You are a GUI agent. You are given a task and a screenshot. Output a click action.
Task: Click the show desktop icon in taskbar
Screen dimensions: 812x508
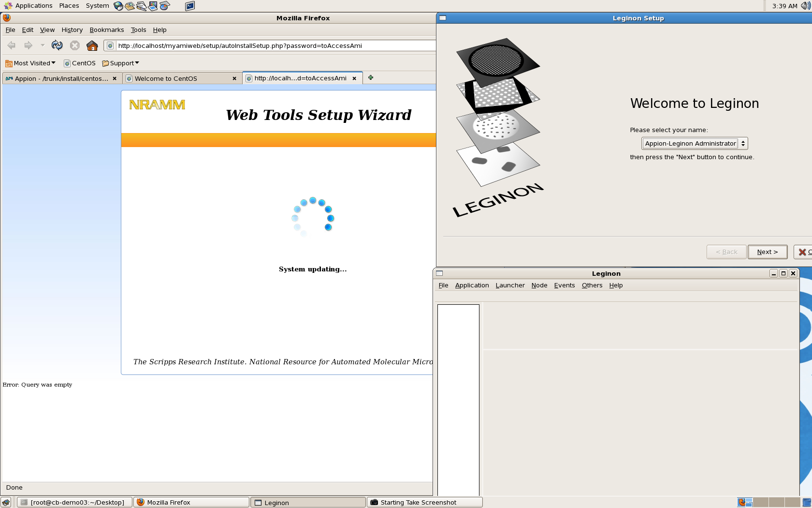(x=6, y=502)
